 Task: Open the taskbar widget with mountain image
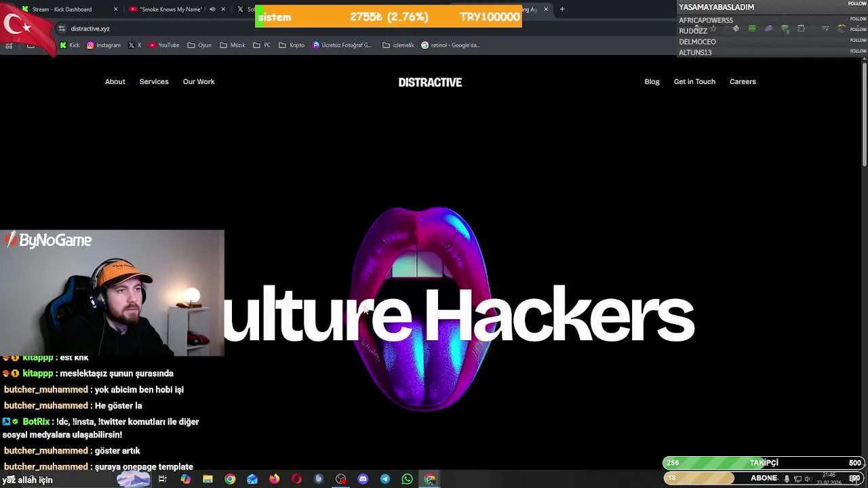point(134,479)
